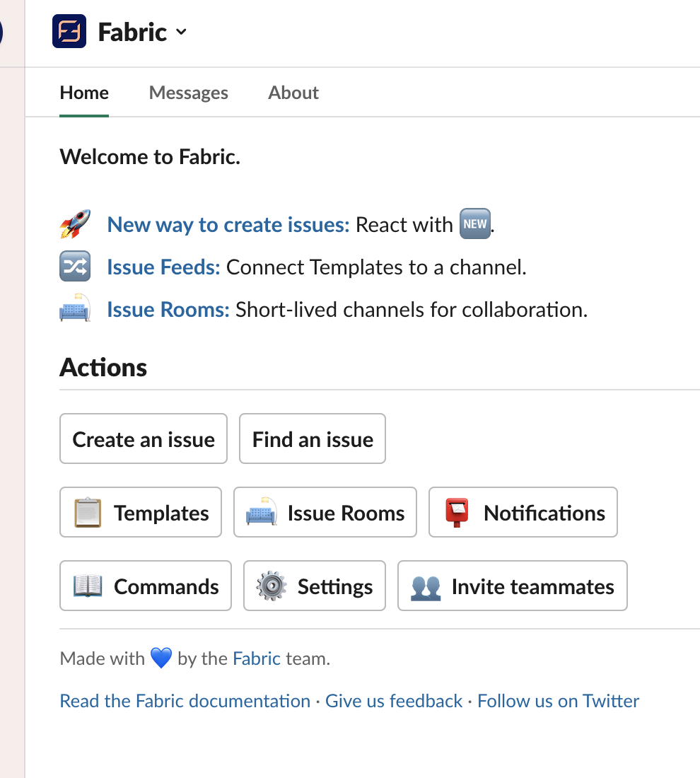
Task: Open the Notifications button with the postbox icon
Action: 523,512
